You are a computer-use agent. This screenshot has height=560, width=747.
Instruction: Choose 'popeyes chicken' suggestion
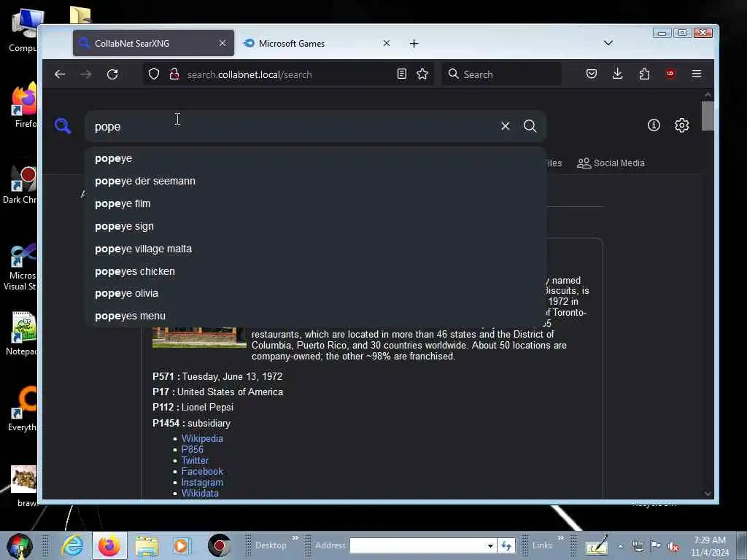click(315, 271)
